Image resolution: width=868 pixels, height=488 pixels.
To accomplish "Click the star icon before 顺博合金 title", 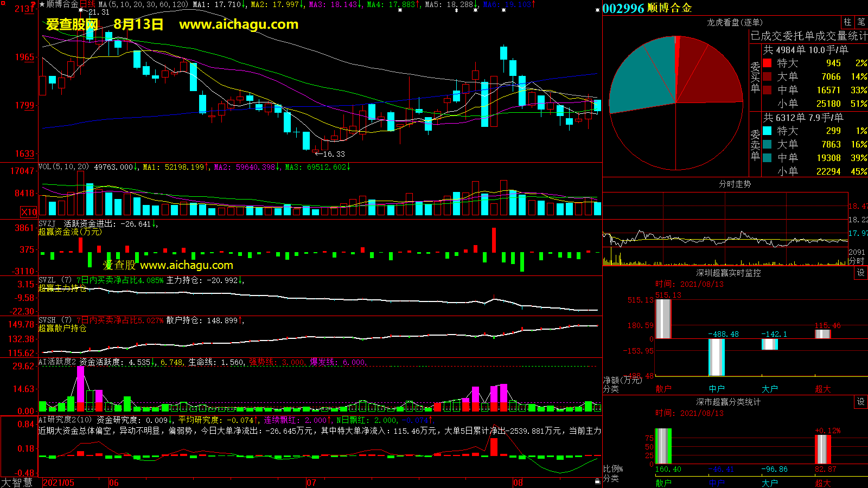I will click(42, 4).
